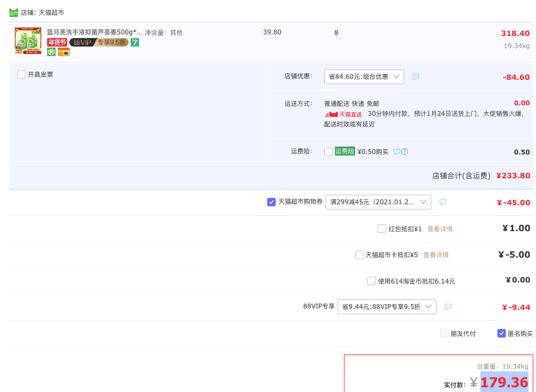
Task: Open the 蓝月亮洗手液抑菌芦荟香500g product title
Action: coord(94,32)
